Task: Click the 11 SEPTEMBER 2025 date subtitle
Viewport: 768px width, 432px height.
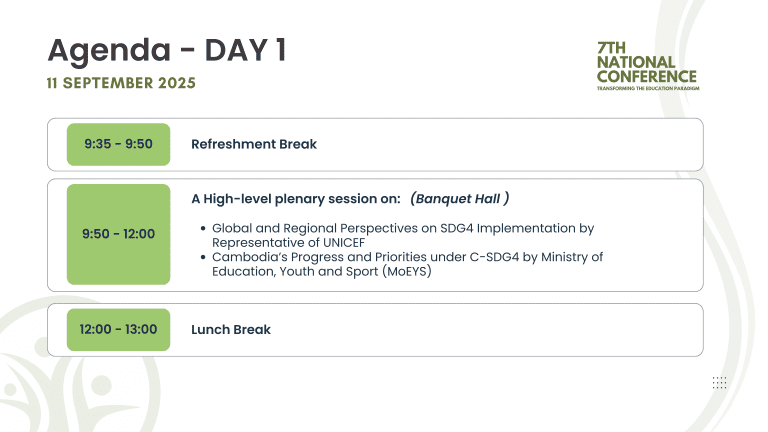Action: [x=121, y=83]
